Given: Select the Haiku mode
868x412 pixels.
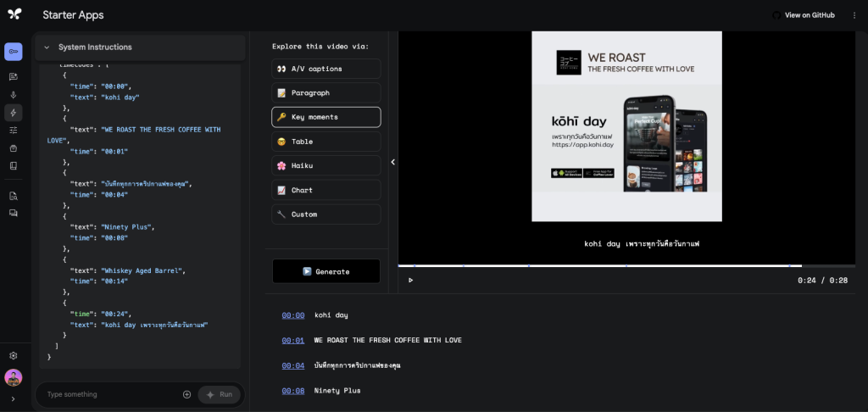Looking at the screenshot, I should click(326, 165).
